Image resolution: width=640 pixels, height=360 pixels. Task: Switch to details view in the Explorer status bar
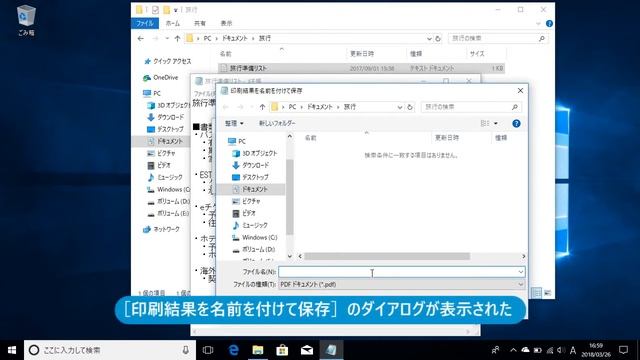coord(536,293)
